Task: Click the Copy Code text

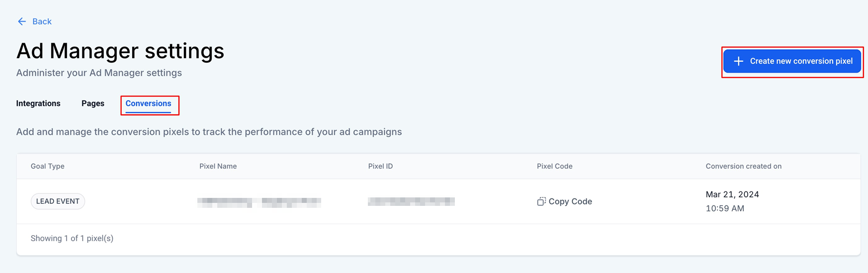Action: click(570, 201)
